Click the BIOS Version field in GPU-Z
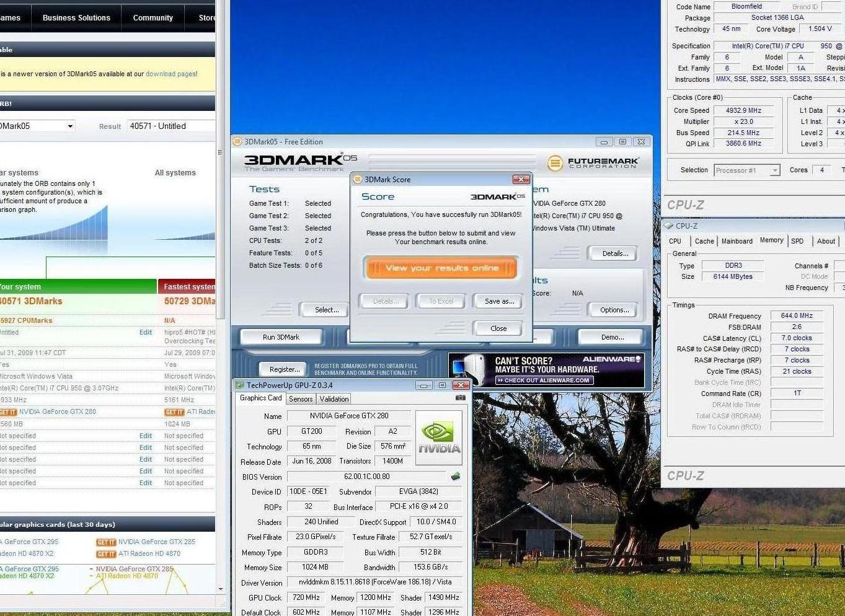 (366, 477)
